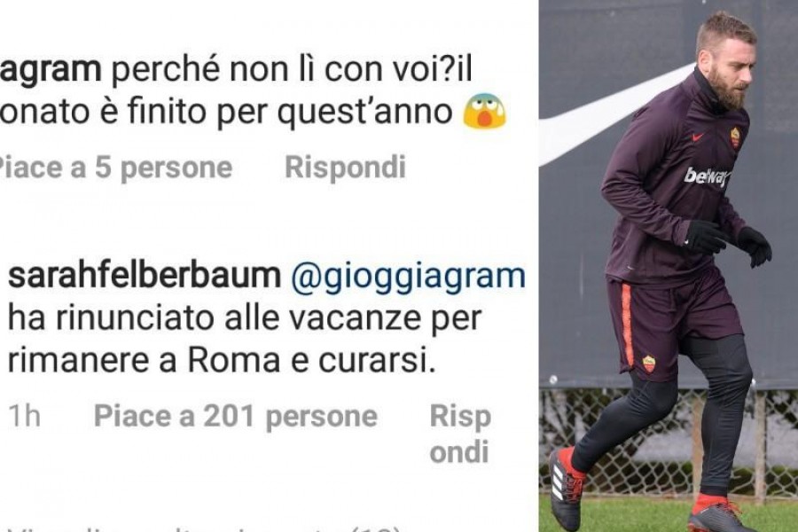Tap Rispondi under the first comment
The image size is (798, 532).
(x=345, y=167)
